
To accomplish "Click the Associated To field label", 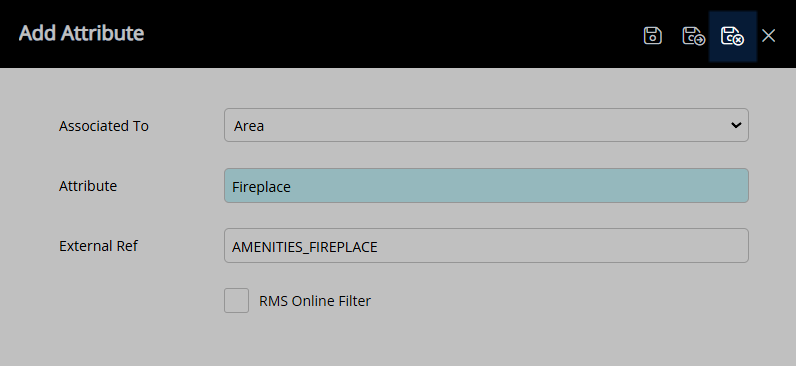I will pos(104,126).
